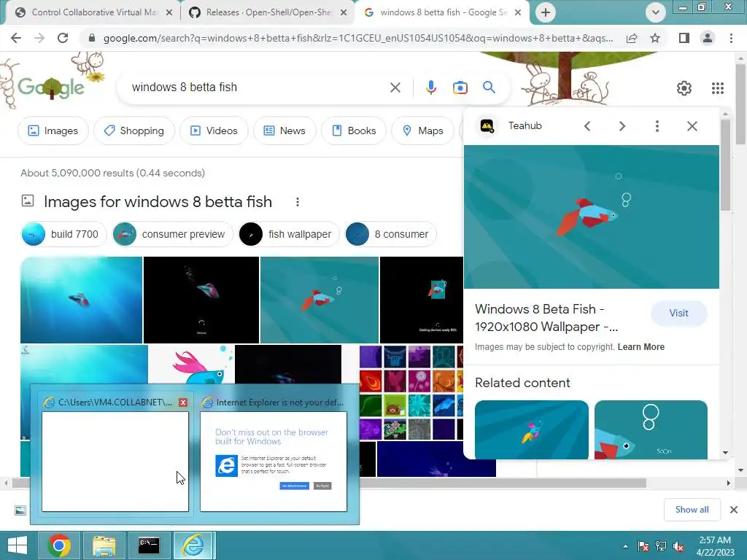The width and height of the screenshot is (747, 560).
Task: Open a new Chrome tab
Action: coord(546,12)
